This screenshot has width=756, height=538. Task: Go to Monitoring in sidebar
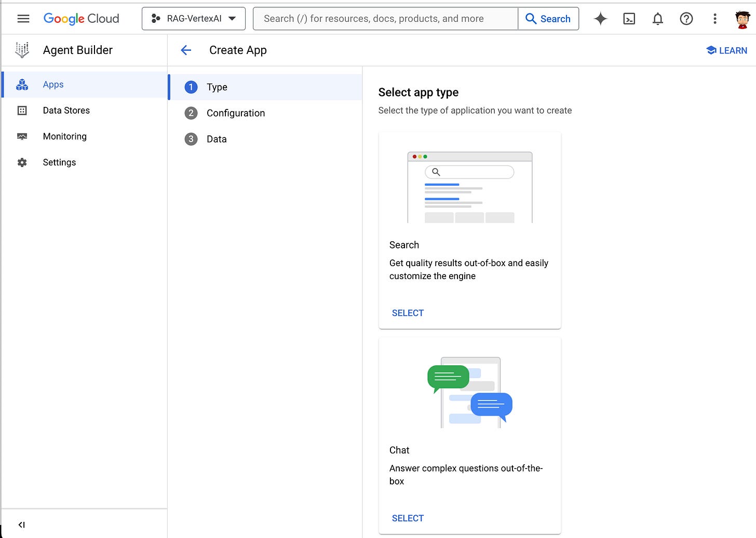(x=85, y=136)
